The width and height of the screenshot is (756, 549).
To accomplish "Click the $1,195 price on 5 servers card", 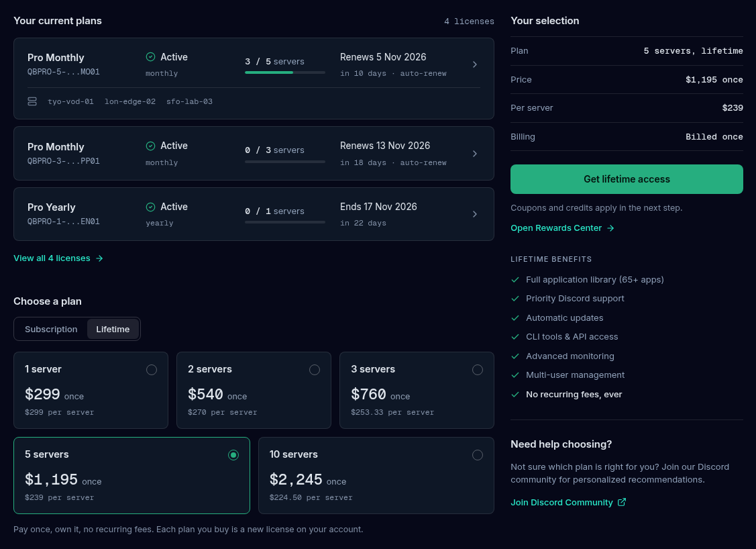I will (51, 479).
